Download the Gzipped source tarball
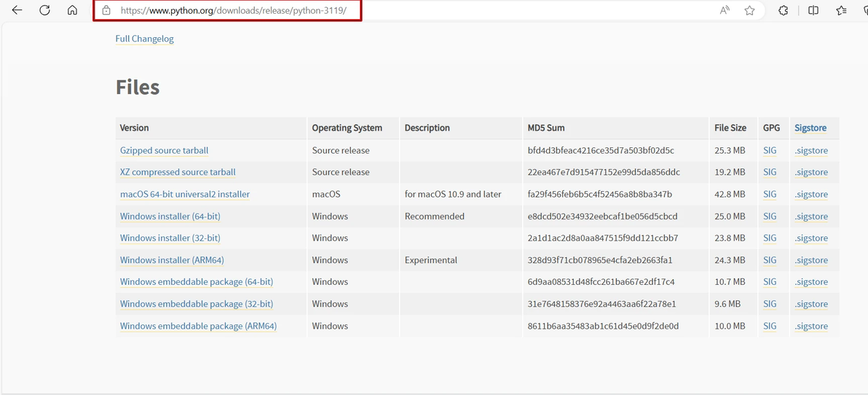This screenshot has width=868, height=395. [164, 150]
